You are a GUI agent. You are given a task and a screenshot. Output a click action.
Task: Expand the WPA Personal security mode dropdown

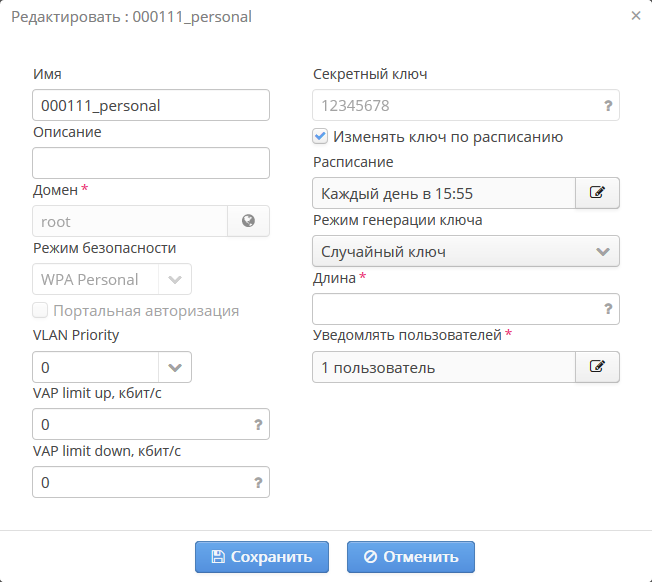click(x=174, y=279)
